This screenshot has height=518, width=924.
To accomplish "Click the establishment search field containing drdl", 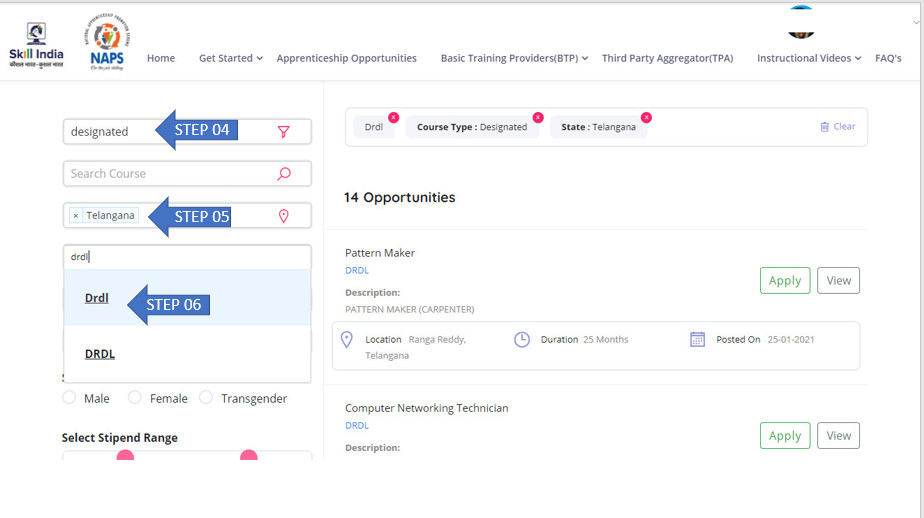I will [187, 257].
